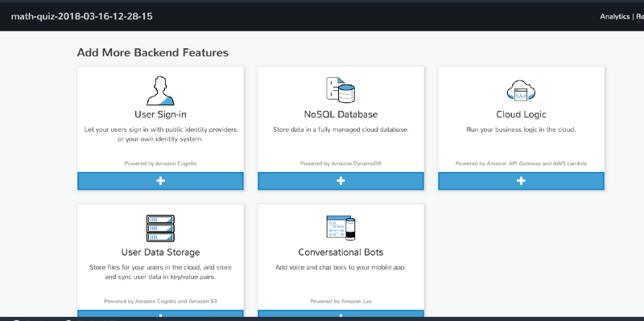Click the NoSQL Database cylinder icon
This screenshot has height=321, width=644.
pos(341,90)
